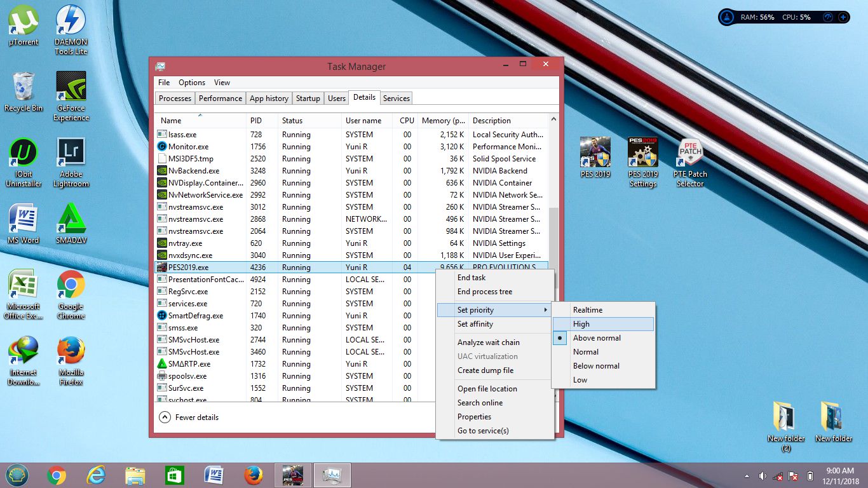Click the process list scroll-up arrow
The image size is (868, 488).
pos(553,119)
